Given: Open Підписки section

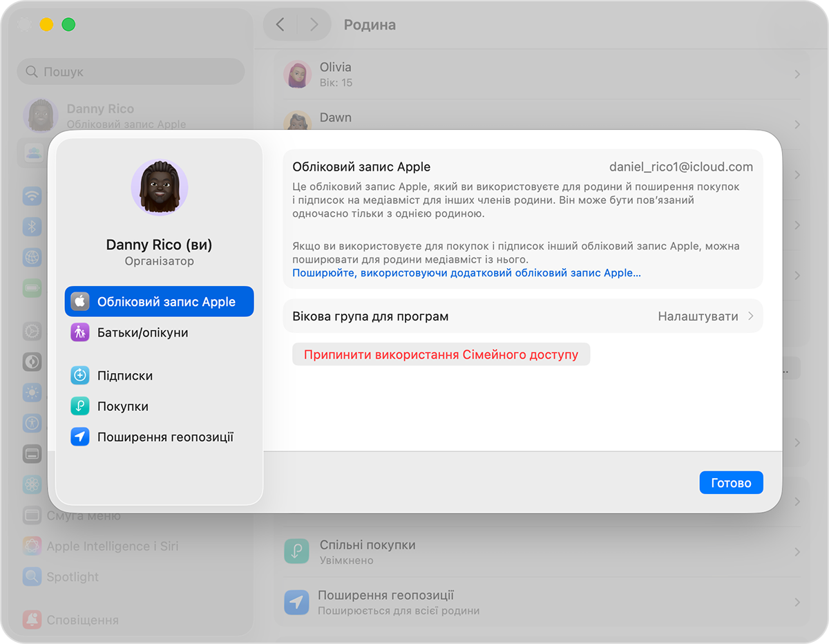Looking at the screenshot, I should point(124,376).
